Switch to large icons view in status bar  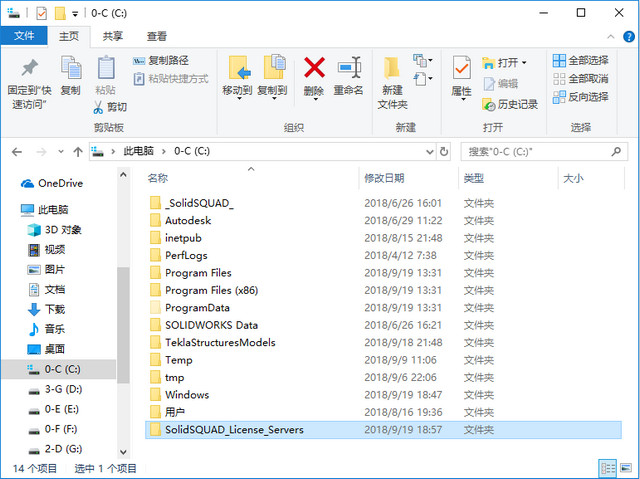coord(626,468)
